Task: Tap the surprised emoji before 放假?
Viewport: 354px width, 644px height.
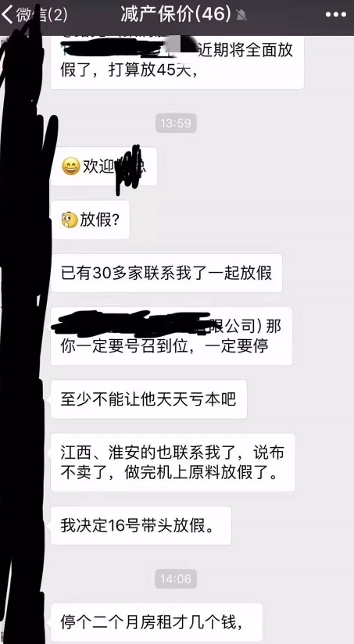Action: point(70,220)
